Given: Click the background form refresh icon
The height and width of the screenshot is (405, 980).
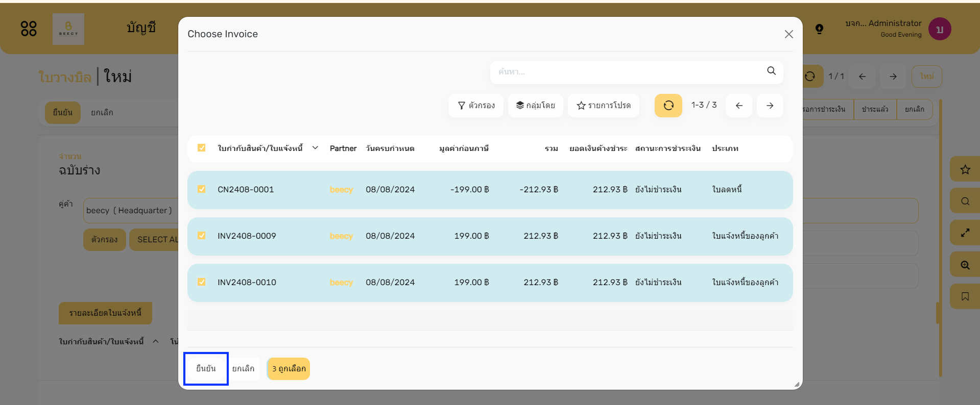Looking at the screenshot, I should (810, 77).
